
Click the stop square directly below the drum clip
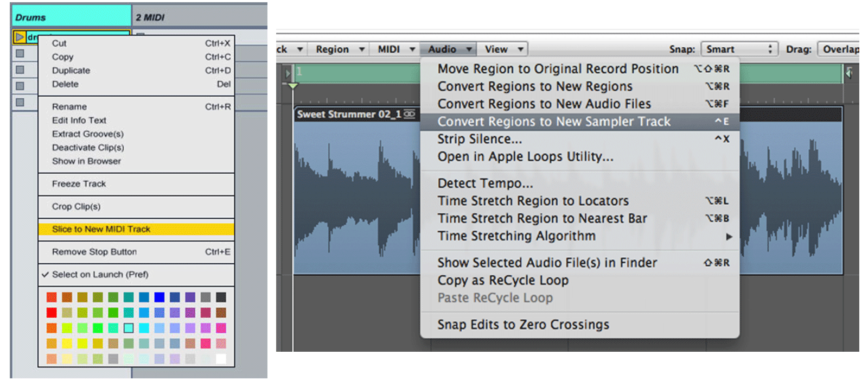[20, 54]
